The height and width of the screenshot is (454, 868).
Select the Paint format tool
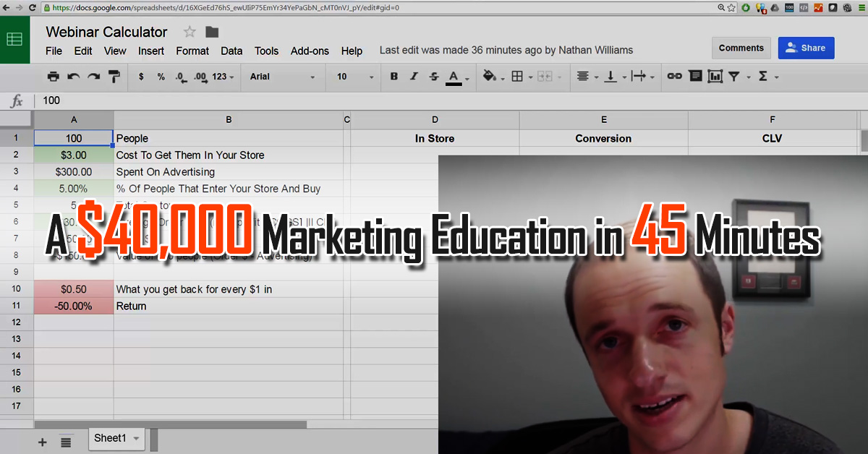coord(114,77)
